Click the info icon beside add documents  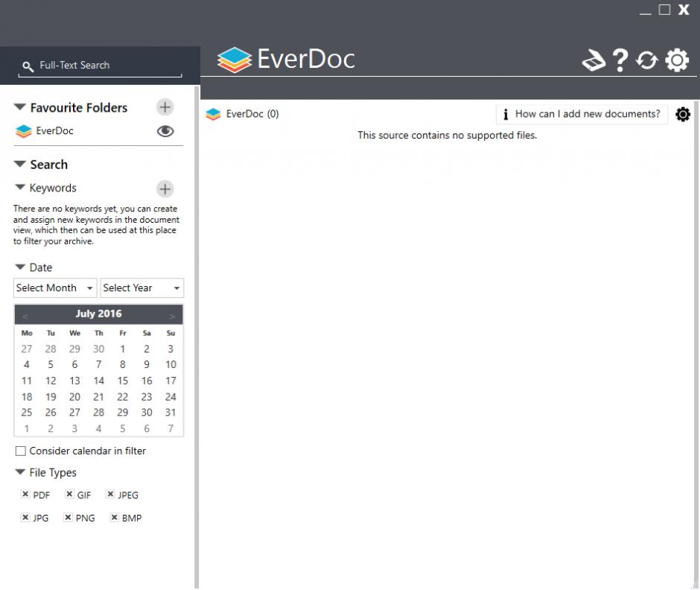506,114
